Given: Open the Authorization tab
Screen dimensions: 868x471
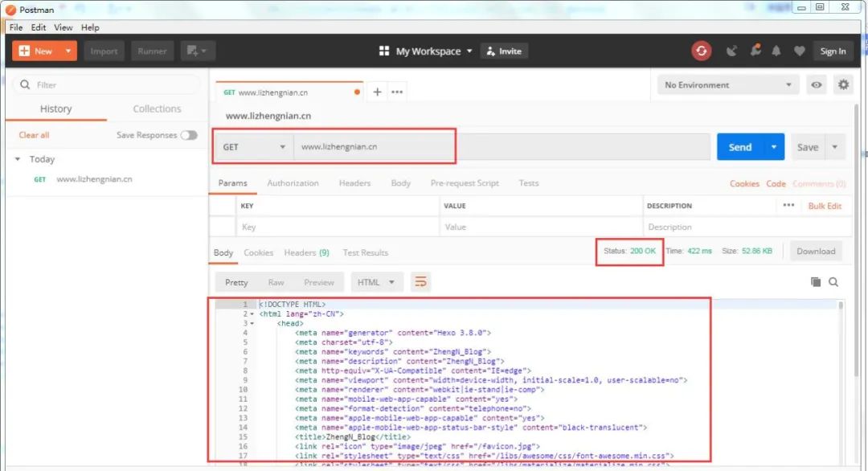Looking at the screenshot, I should (293, 182).
